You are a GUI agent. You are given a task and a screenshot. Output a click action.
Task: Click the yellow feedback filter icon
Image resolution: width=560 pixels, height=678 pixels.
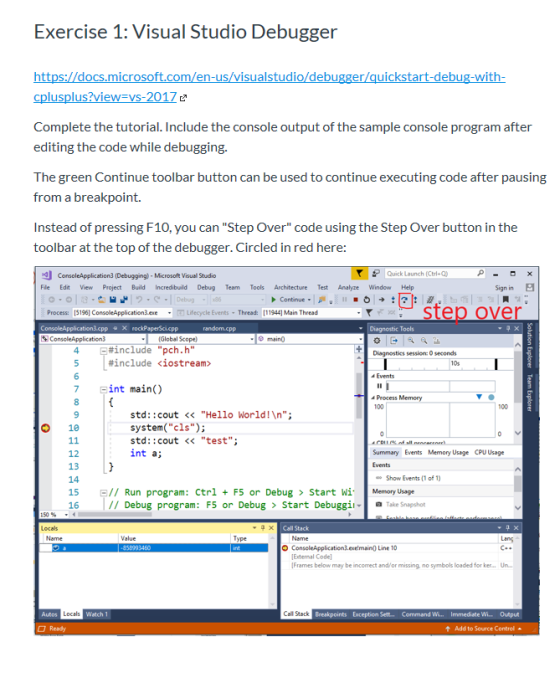[359, 273]
